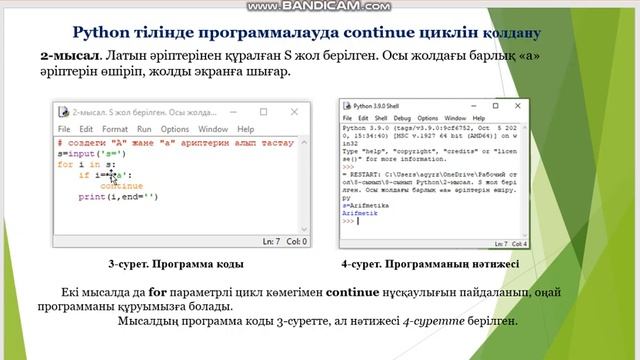Open Window menu in Python Shell window
Image resolution: width=640 pixels, height=360 pixels.
[x=455, y=118]
